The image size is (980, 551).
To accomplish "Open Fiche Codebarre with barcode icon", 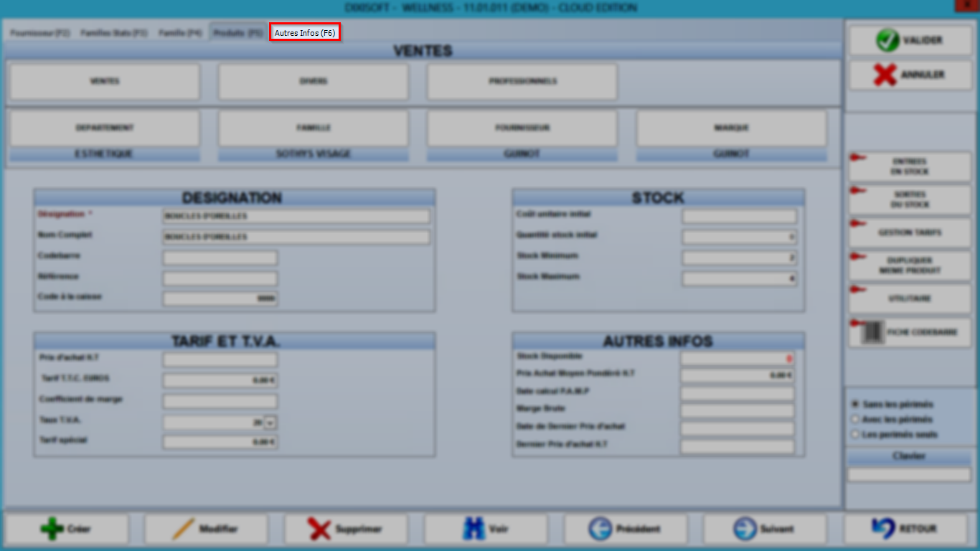I will [910, 333].
